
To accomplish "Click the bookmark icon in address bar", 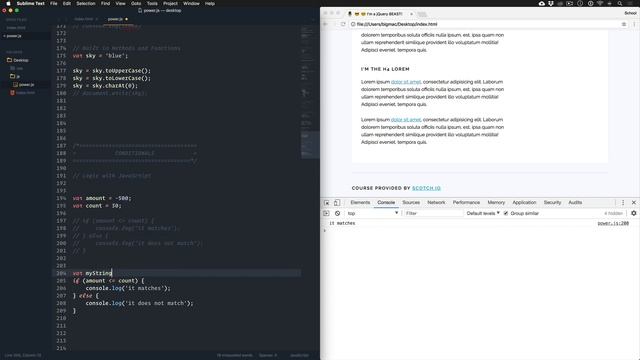I will [624, 24].
